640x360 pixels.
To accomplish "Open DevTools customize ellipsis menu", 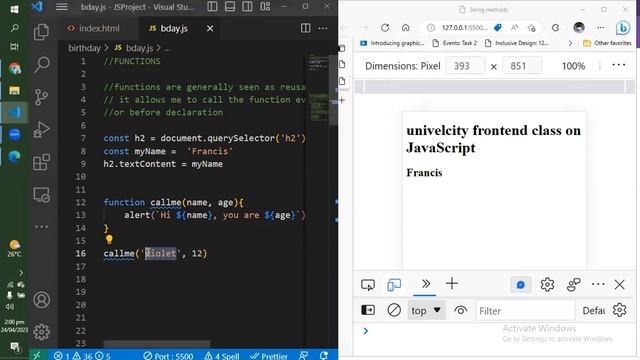I will tap(598, 284).
